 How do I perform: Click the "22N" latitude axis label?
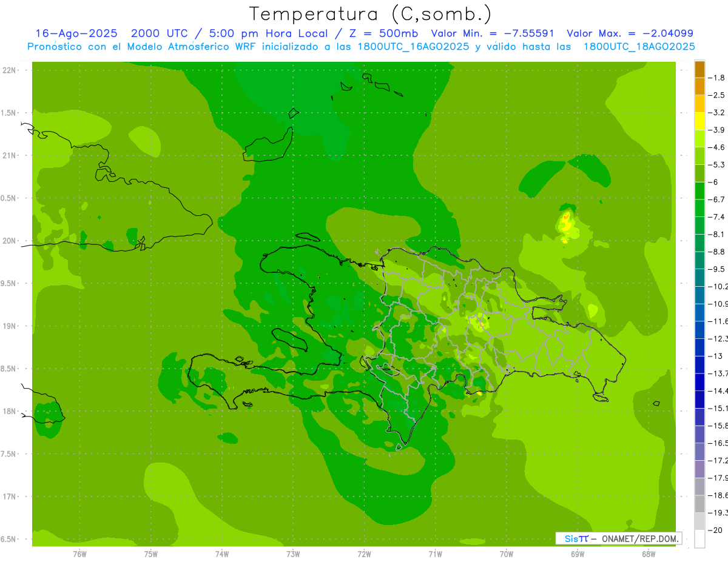[8, 70]
